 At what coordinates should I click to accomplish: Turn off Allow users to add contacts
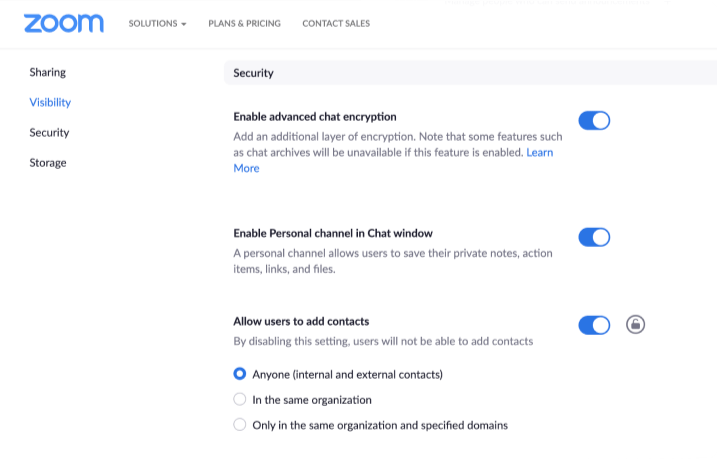coord(594,325)
